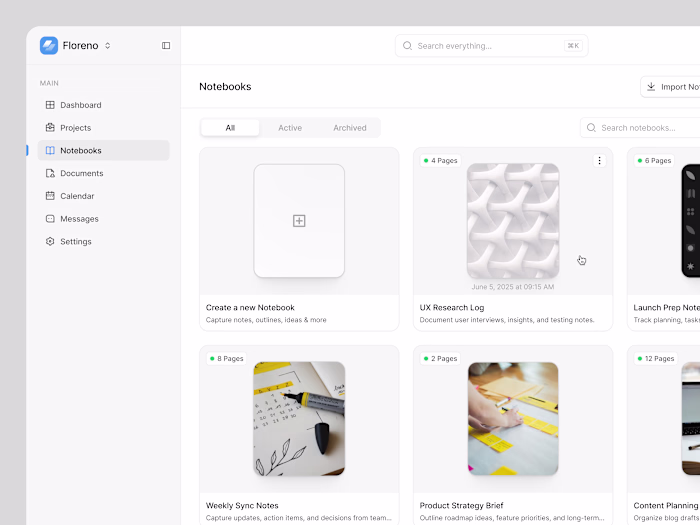Click the 2 Pages badge
The image size is (700, 525).
point(441,358)
